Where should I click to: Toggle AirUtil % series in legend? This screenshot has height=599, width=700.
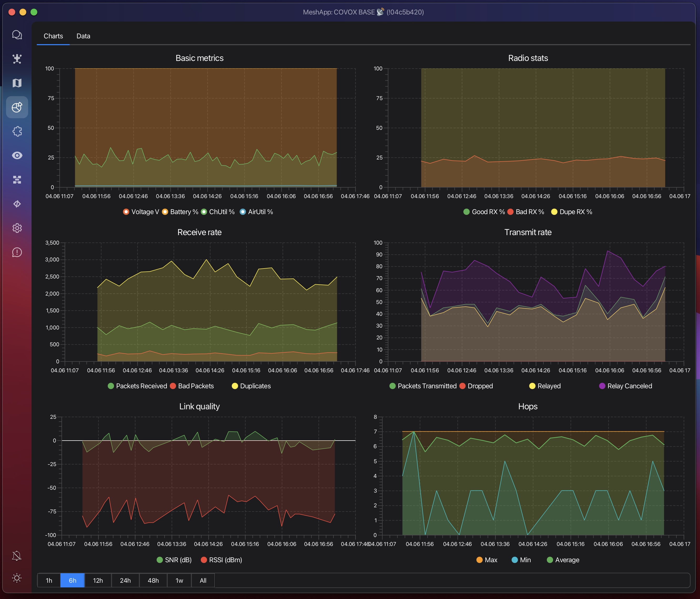[x=256, y=212]
